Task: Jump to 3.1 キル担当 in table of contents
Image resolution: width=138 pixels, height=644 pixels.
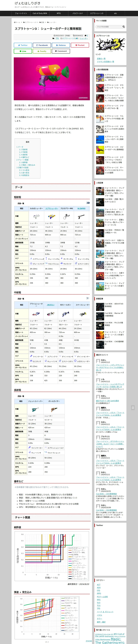Action: pyautogui.click(x=24, y=170)
